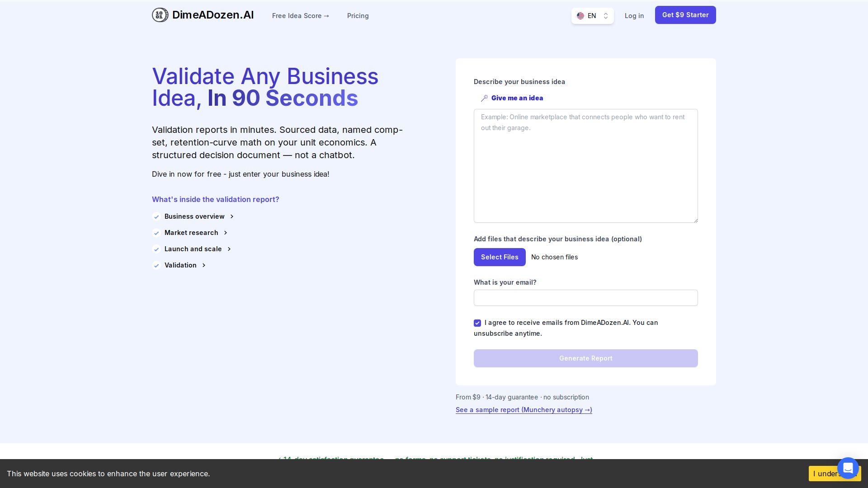This screenshot has height=488, width=868.
Task: Open the sample report Munchery autopsy link
Action: 524,410
